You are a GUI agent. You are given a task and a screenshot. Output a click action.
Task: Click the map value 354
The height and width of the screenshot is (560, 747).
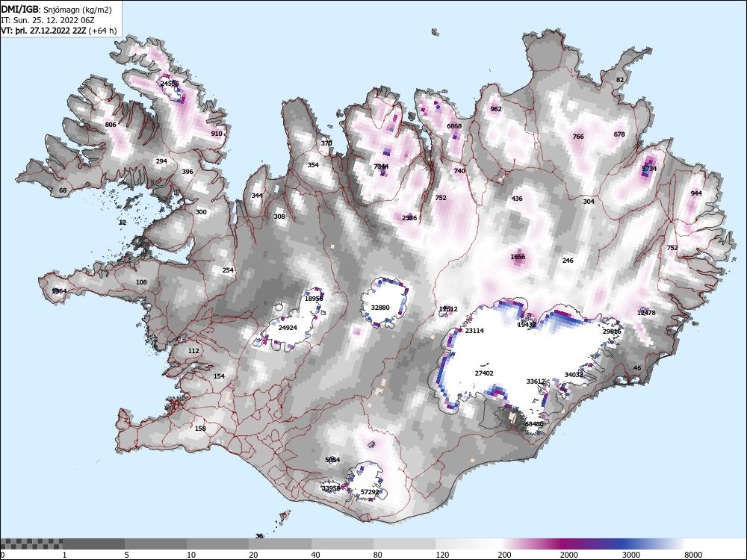313,165
